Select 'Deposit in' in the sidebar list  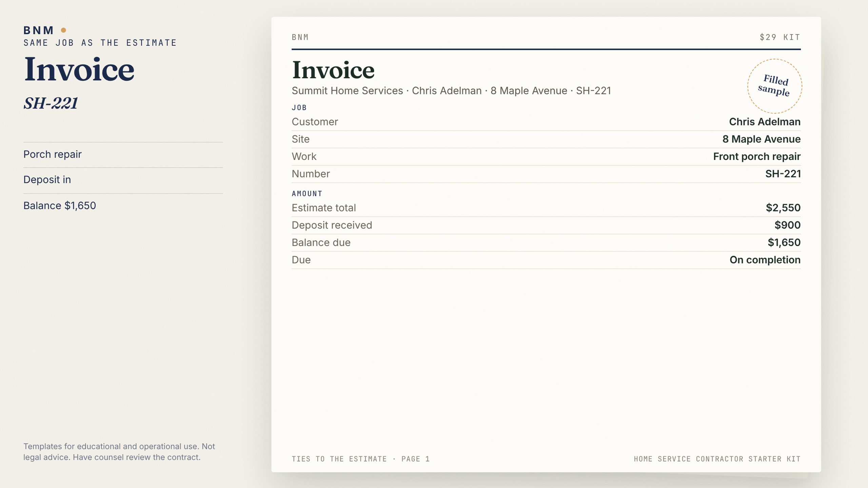[x=47, y=180]
